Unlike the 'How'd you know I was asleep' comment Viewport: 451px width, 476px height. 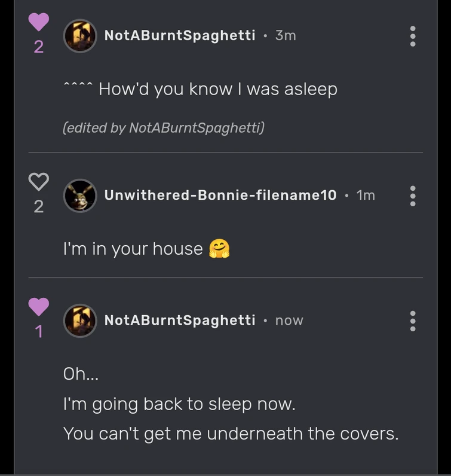(x=39, y=23)
